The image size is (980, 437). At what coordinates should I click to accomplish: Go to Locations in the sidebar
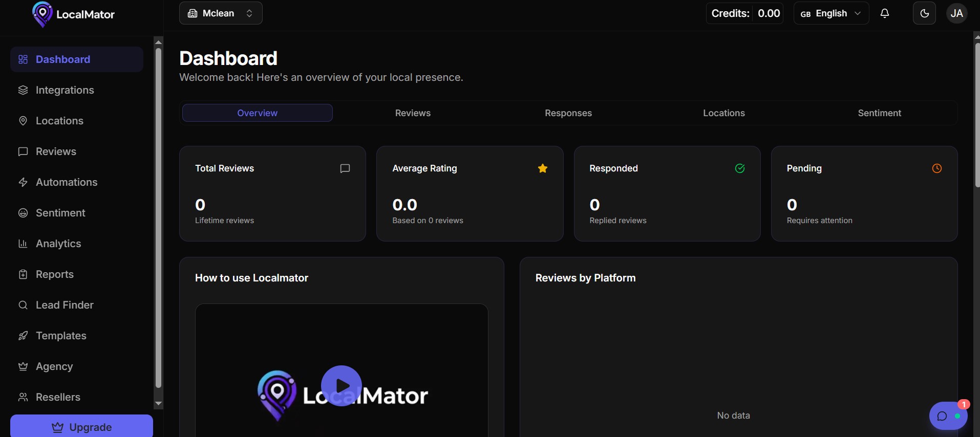77,121
